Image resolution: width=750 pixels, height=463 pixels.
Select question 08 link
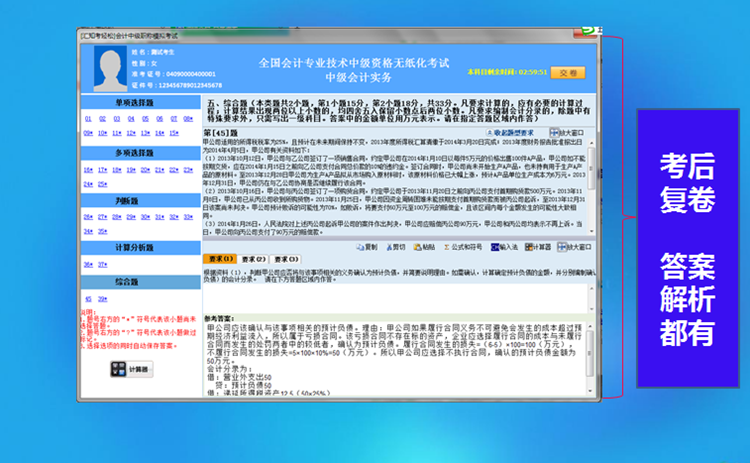tap(188, 119)
